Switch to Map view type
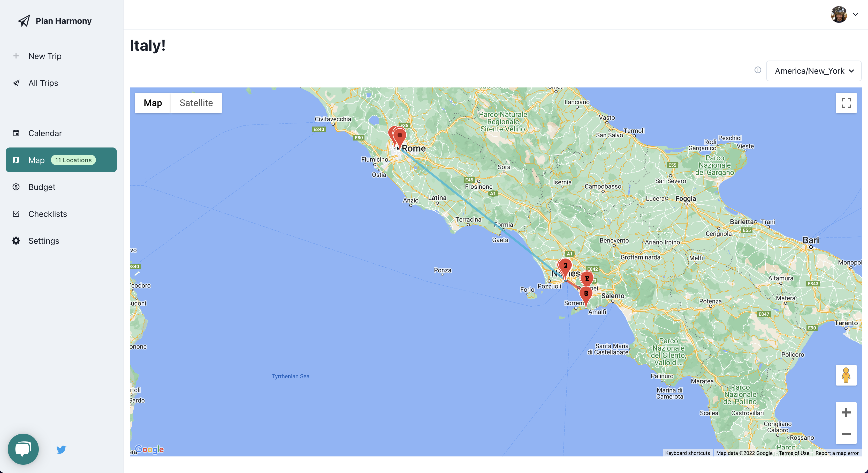 coord(153,103)
